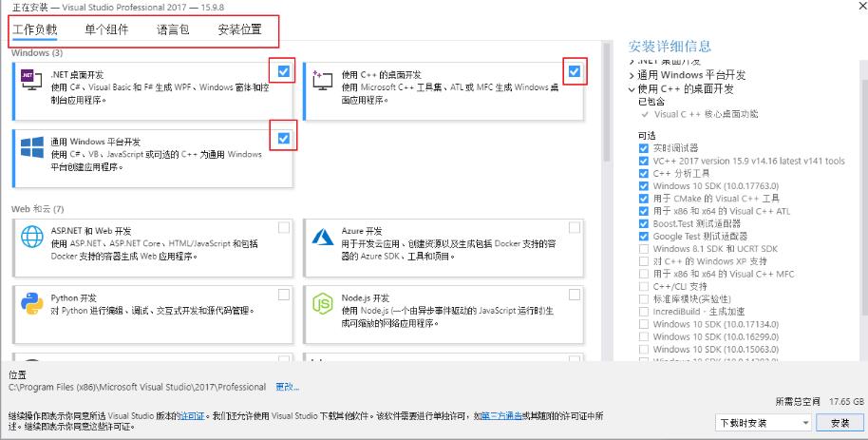Check Windows 8.1 SDK 和 UCRT SDK
This screenshot has height=440, width=868.
click(x=643, y=249)
